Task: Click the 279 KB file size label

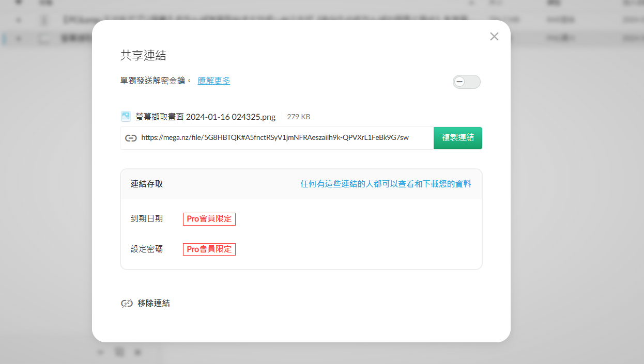Action: [298, 117]
